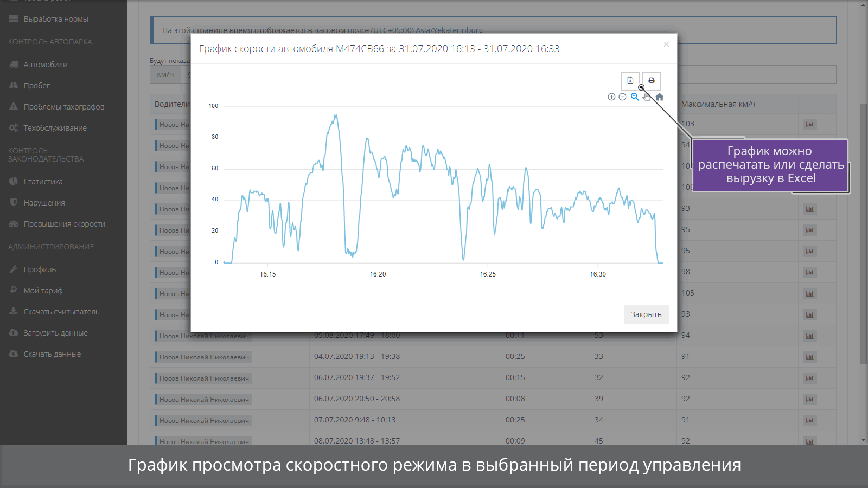Open Загрузить данные page

click(55, 333)
